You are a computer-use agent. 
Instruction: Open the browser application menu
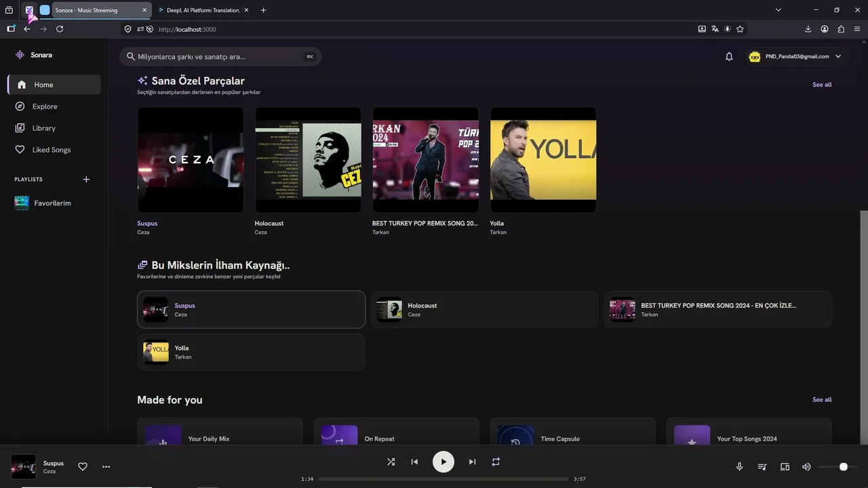click(857, 29)
